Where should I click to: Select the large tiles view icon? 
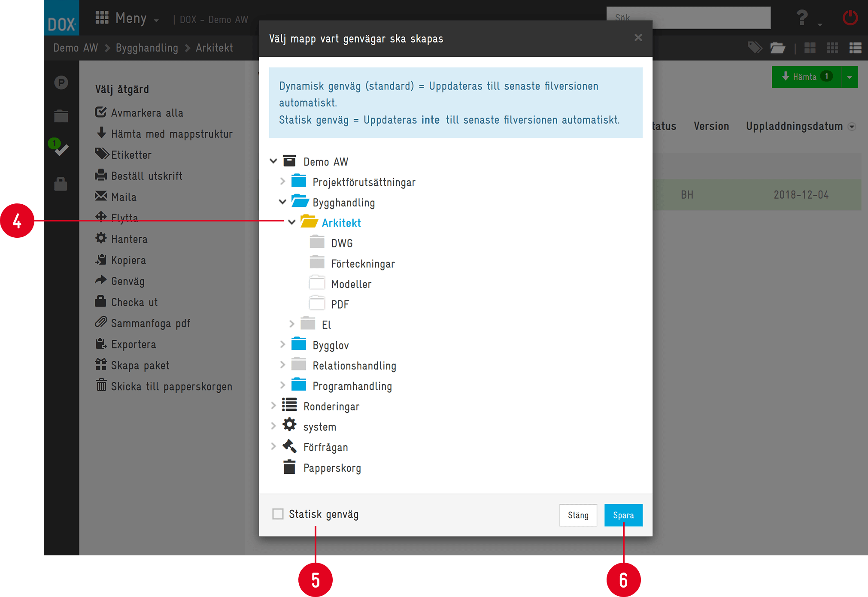tap(810, 48)
